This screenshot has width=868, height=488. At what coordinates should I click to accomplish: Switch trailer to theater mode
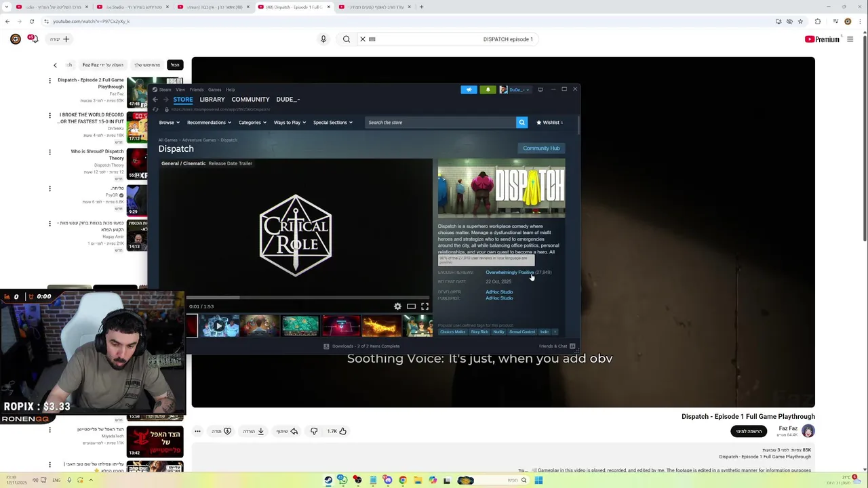(x=411, y=306)
